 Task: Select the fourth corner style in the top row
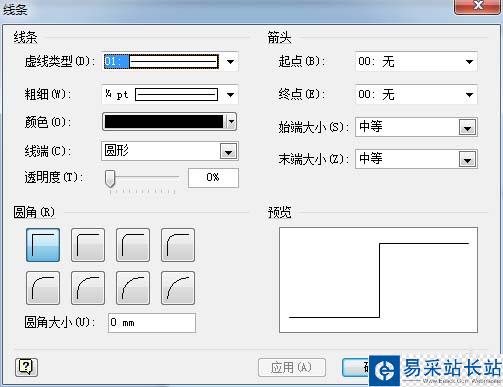coord(178,245)
